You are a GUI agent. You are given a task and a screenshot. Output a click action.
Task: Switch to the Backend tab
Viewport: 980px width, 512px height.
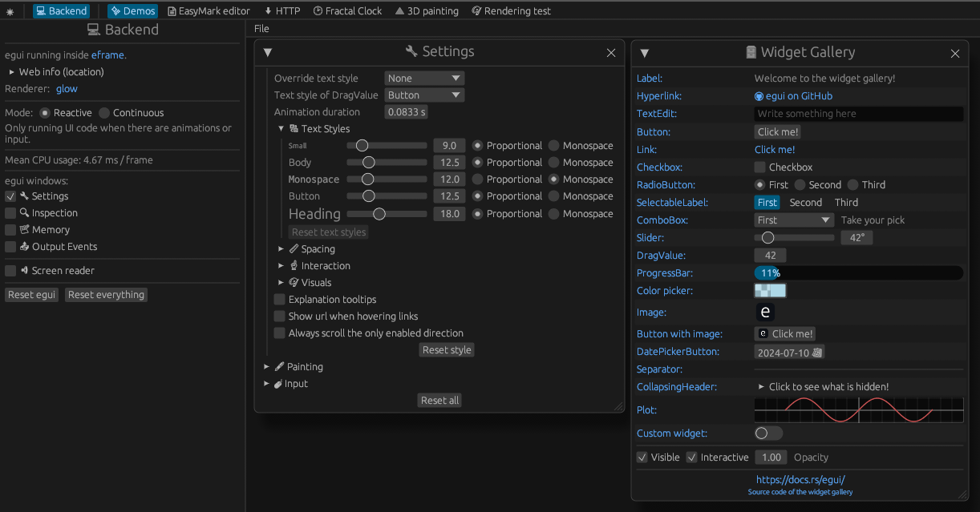tap(61, 11)
